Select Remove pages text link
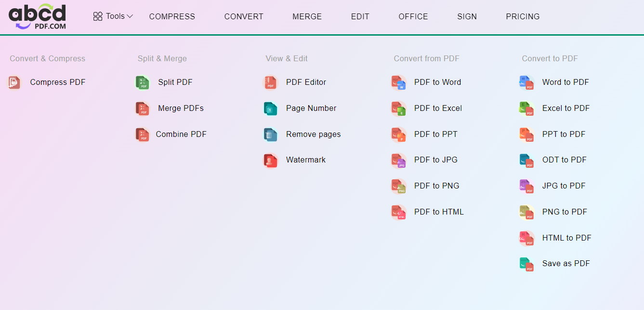 click(313, 135)
